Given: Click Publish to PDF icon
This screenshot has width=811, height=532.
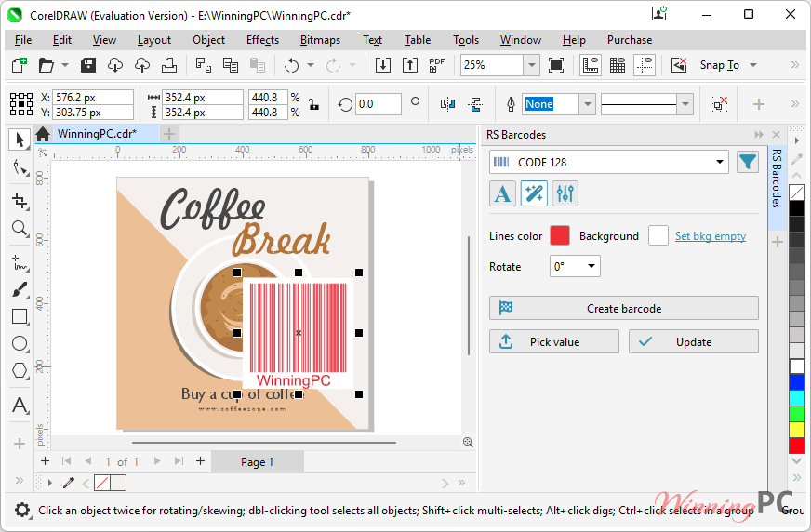Looking at the screenshot, I should tap(437, 65).
